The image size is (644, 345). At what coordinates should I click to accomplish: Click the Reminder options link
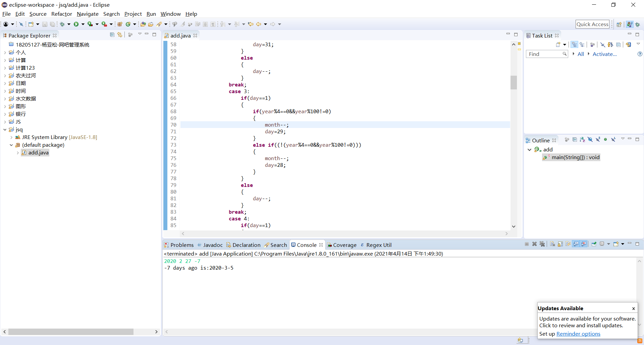tap(578, 334)
